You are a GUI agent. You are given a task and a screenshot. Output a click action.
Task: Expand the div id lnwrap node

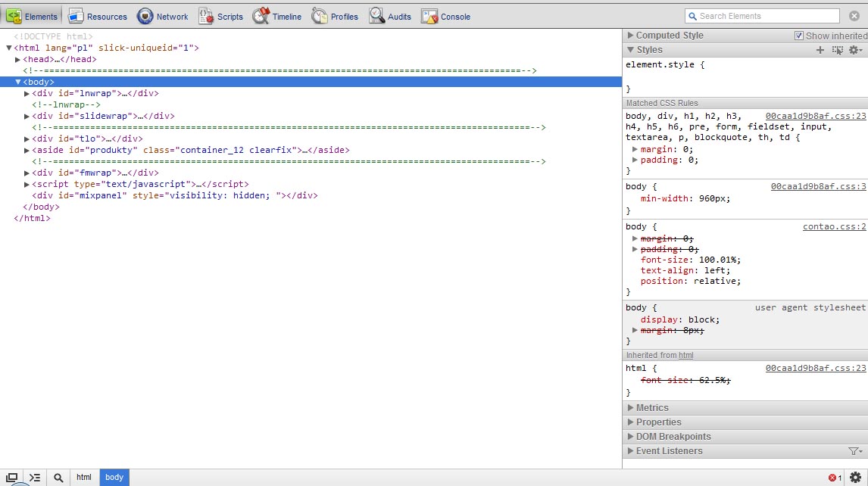point(27,94)
